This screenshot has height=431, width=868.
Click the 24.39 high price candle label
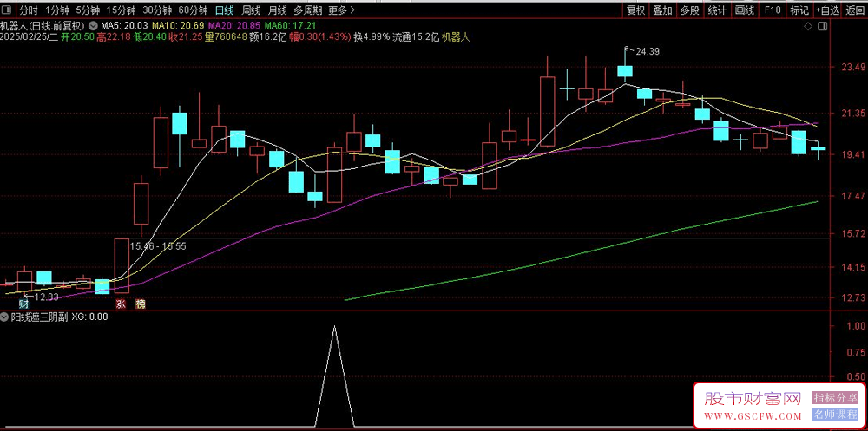click(647, 52)
